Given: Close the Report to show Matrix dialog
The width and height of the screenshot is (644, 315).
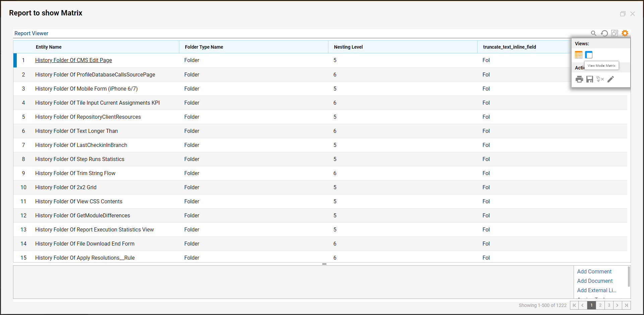Looking at the screenshot, I should click(x=633, y=14).
